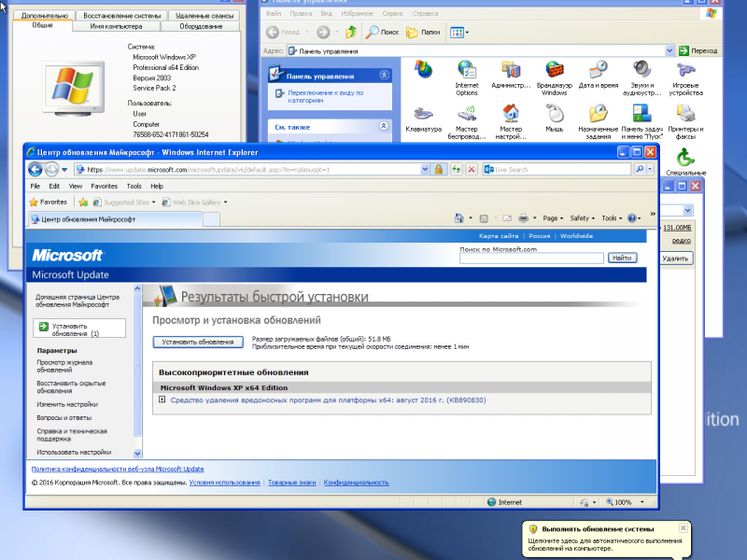Open Брандмауэр Windows in Control Panel
This screenshot has height=560, width=747.
click(554, 78)
